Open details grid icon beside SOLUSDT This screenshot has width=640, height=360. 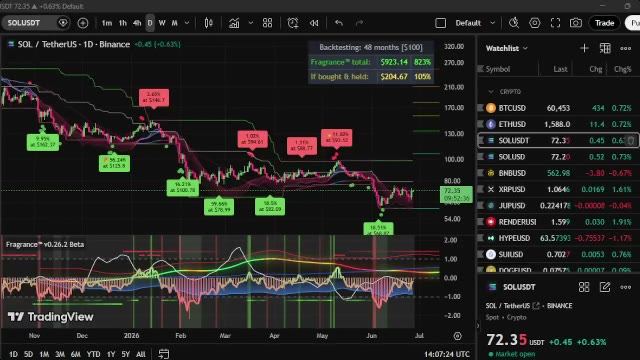tap(584, 287)
